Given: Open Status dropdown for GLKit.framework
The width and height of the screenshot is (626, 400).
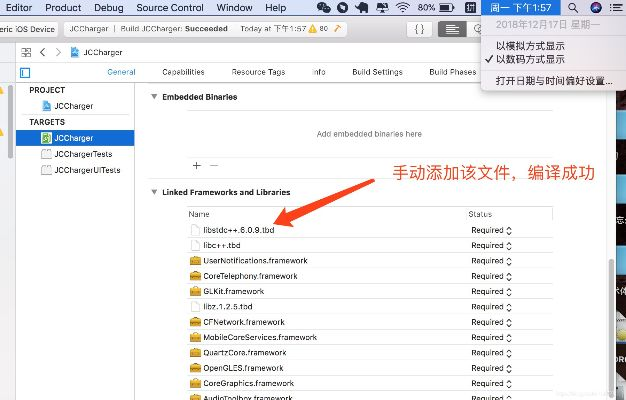Looking at the screenshot, I should click(x=491, y=291).
